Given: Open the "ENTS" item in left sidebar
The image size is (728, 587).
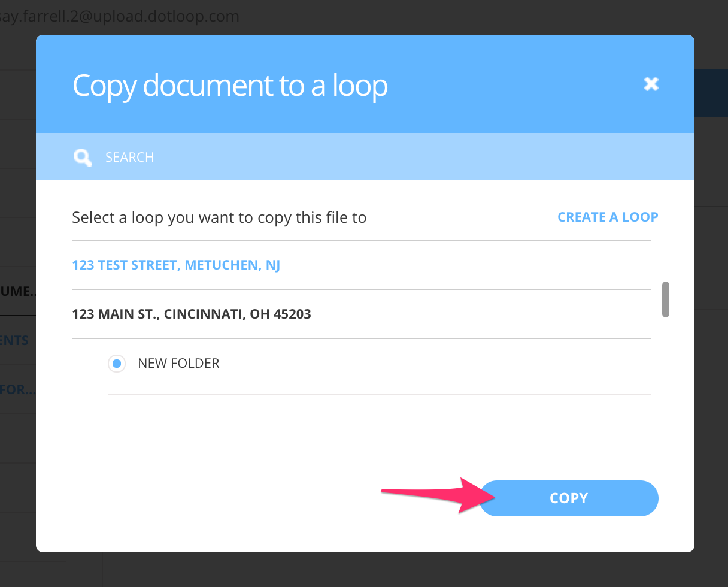Looking at the screenshot, I should 15,340.
